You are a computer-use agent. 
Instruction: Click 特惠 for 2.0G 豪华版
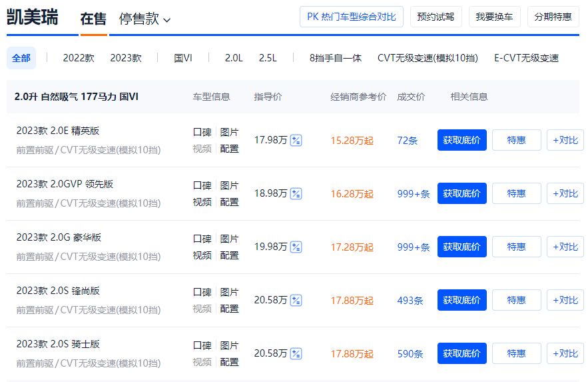(516, 247)
